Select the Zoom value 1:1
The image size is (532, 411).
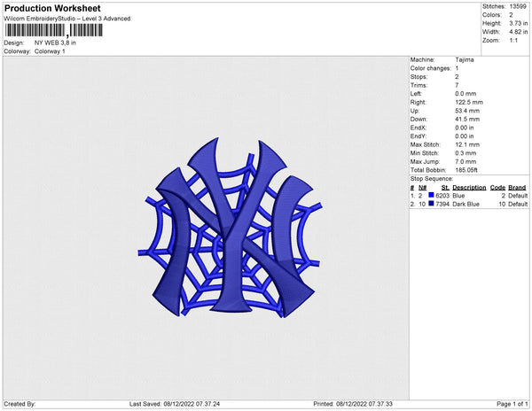513,41
